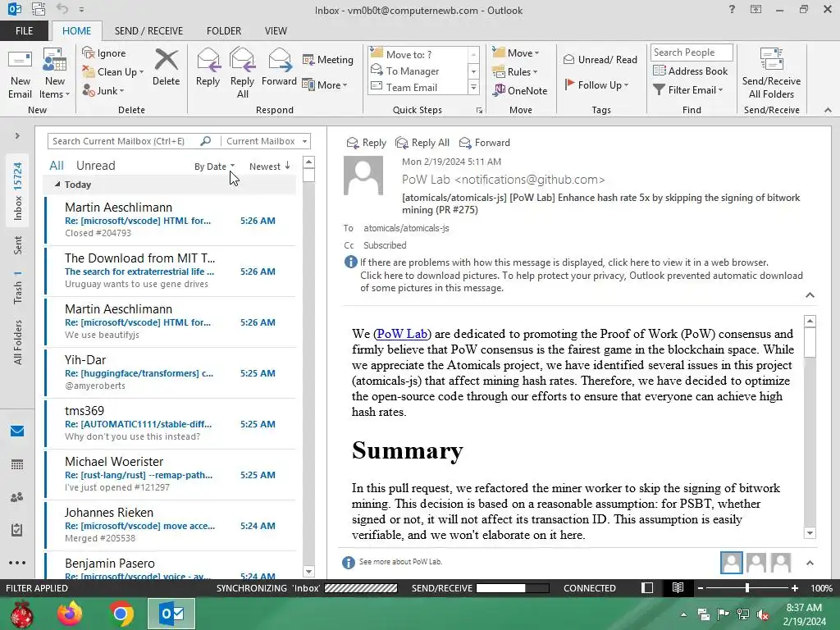
Task: Click the Search Current Mailbox field
Action: (125, 141)
